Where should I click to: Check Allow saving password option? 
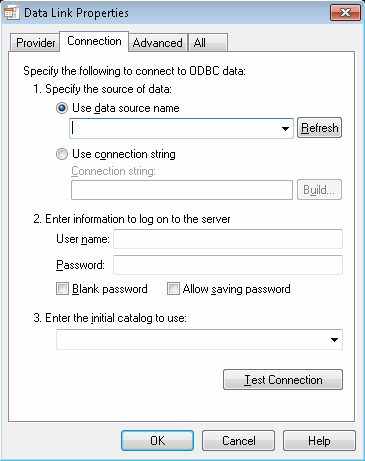point(173,289)
